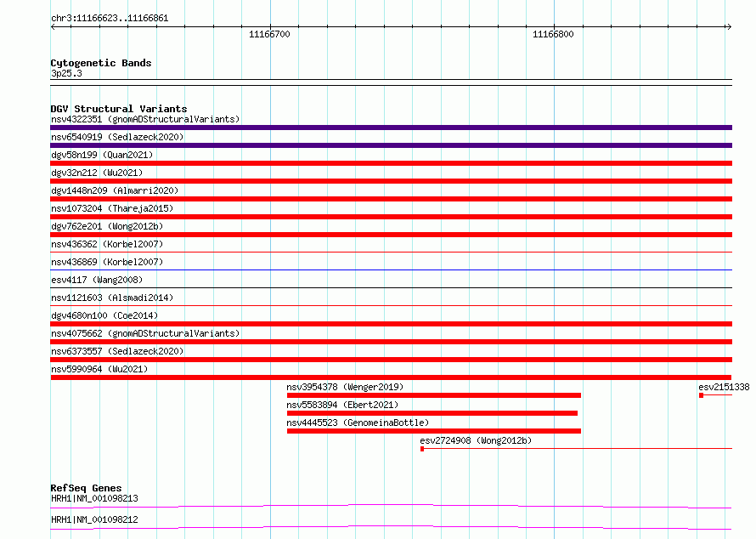Screen dimensions: 756x539
Task: Click the magenta line of HRH1|NM_001098212
Action: 391,527
